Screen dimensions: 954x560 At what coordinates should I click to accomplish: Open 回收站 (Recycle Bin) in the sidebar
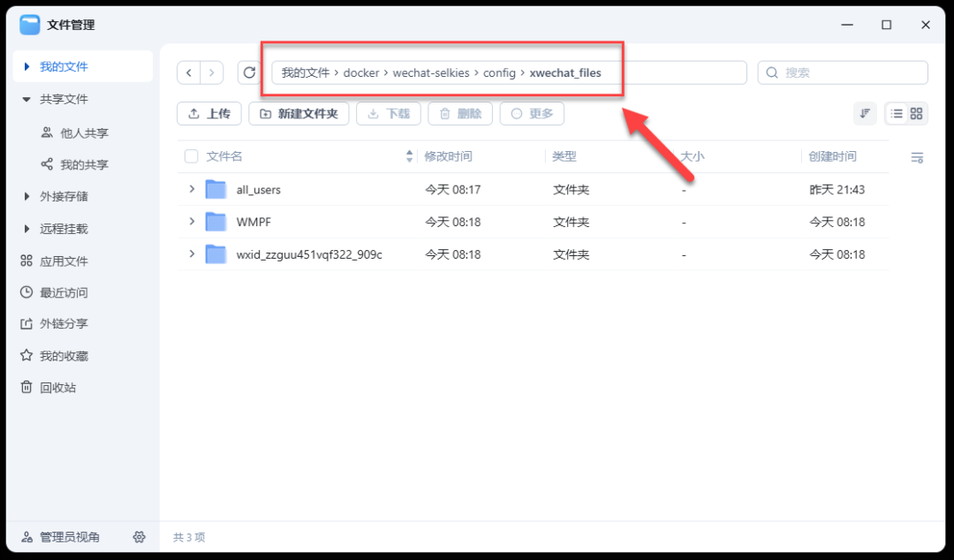point(57,387)
